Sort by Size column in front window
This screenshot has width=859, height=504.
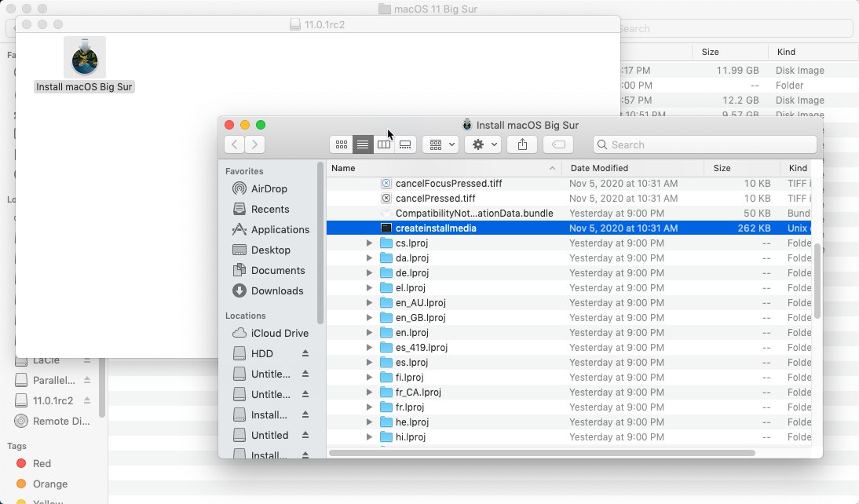(742, 168)
